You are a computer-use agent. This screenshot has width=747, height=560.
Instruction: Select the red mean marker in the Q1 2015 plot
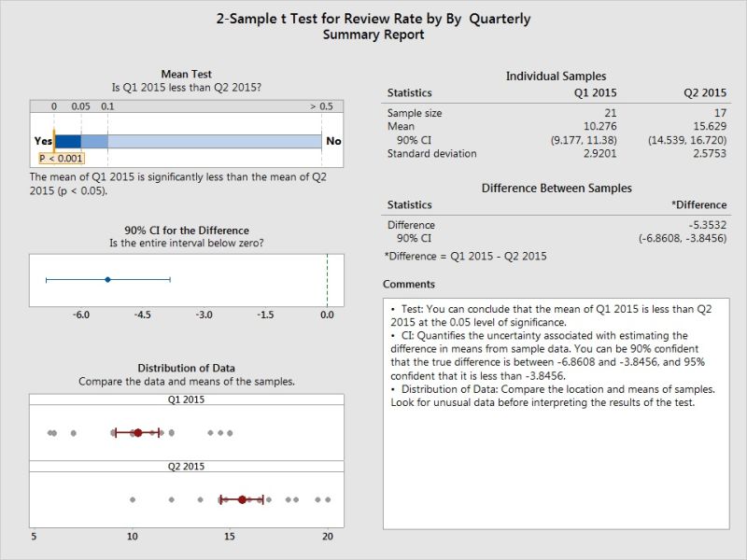137,432
